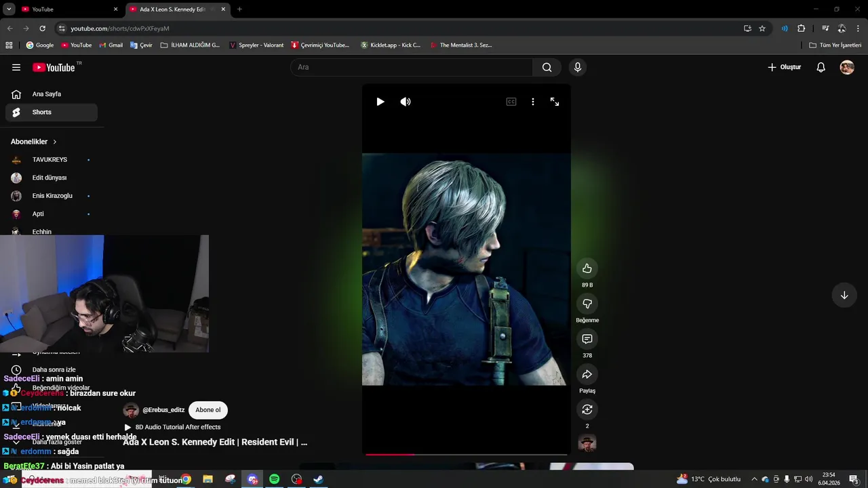868x488 pixels.
Task: Share the Short using Paylaş
Action: [x=587, y=374]
